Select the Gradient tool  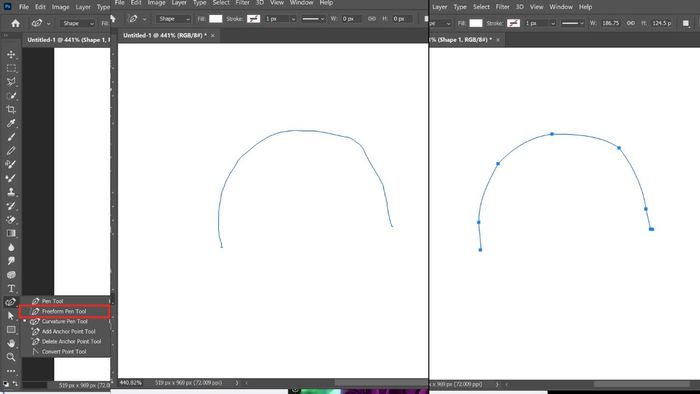coord(11,233)
